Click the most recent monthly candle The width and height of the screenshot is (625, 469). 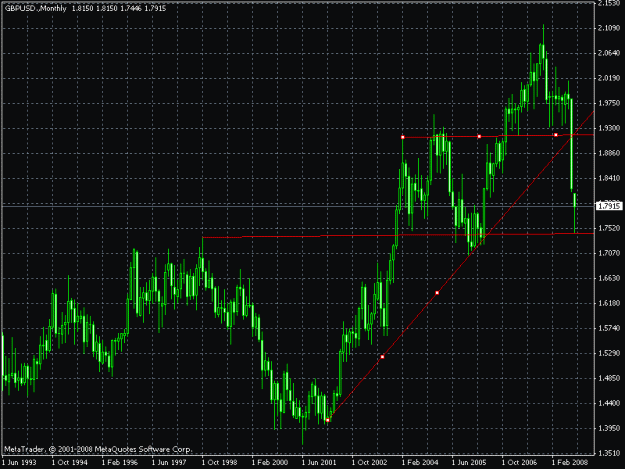[575, 213]
